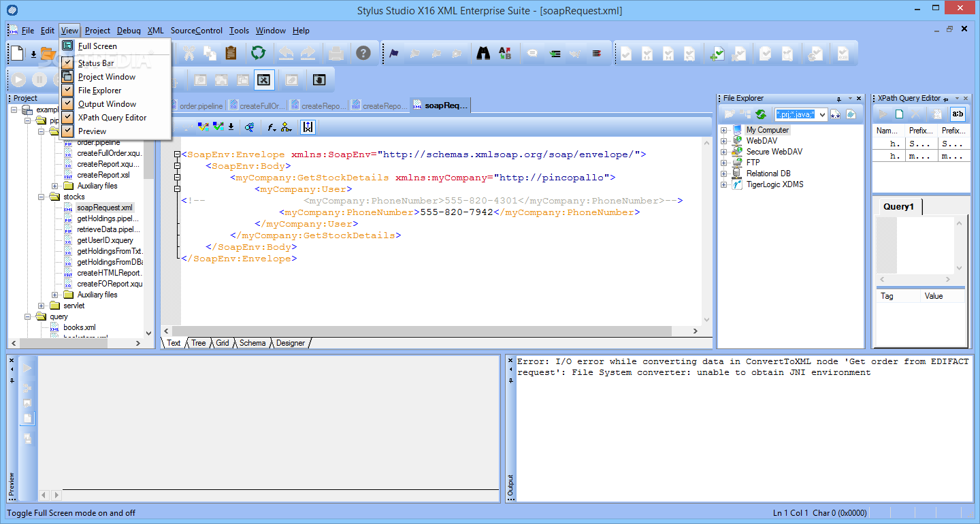
Task: Click the tree-structure icon in editor toolbar
Action: (x=287, y=127)
